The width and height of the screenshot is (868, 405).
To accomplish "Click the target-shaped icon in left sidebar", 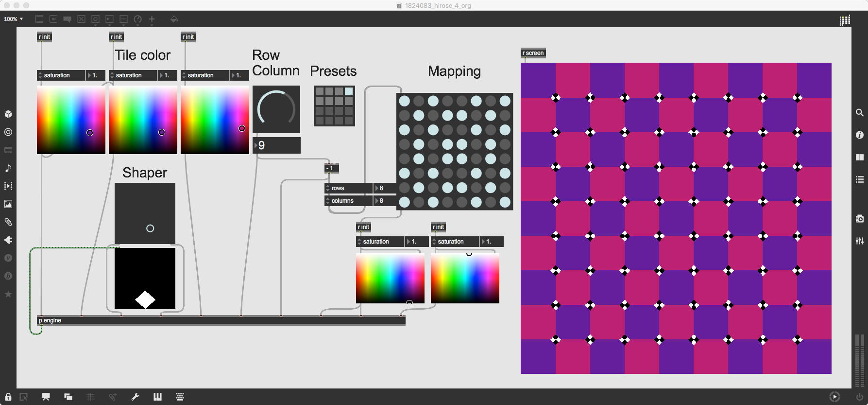I will tap(8, 132).
